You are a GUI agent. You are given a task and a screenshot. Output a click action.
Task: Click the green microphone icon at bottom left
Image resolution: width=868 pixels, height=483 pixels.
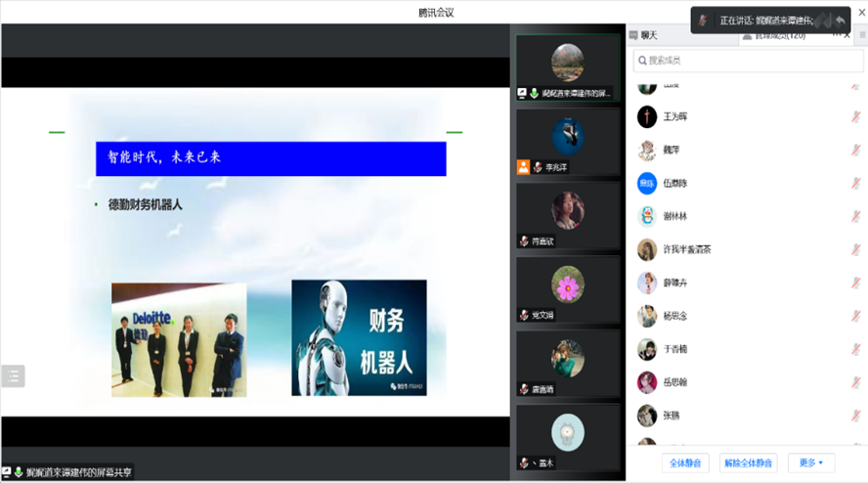19,472
